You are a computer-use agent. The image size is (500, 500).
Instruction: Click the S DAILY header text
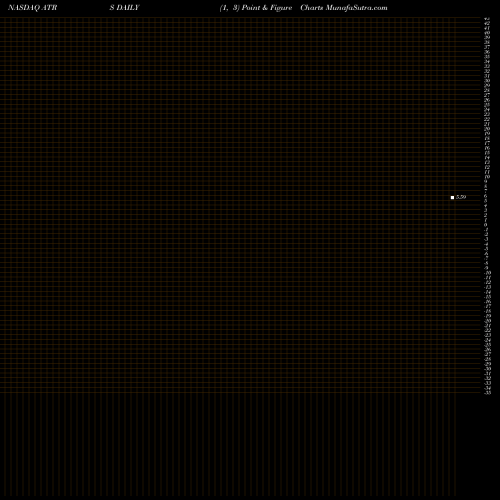[124, 8]
